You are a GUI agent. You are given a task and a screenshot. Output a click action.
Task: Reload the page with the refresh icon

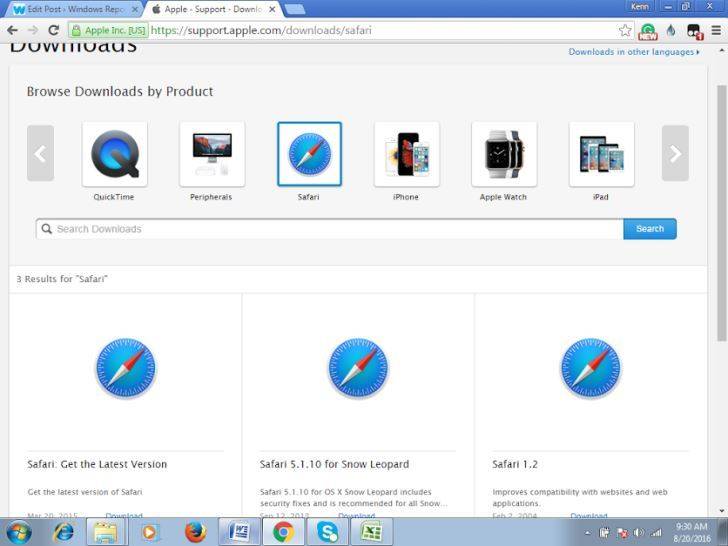click(53, 30)
